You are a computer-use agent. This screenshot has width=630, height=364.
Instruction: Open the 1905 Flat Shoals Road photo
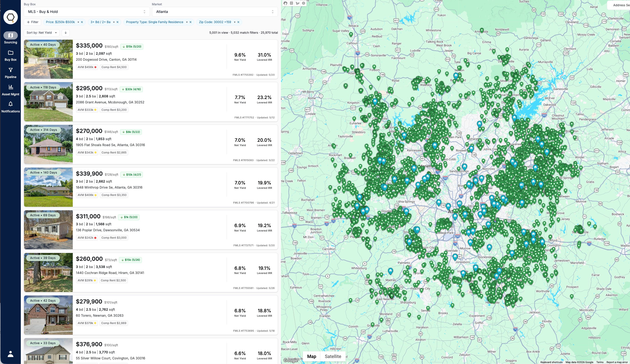48,144
